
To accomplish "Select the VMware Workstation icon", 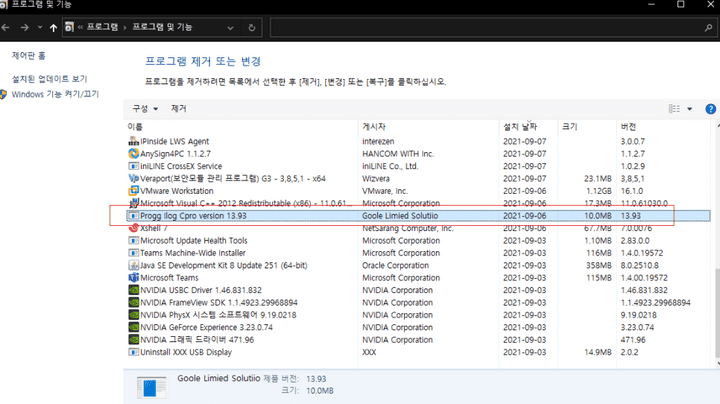I will [133, 191].
